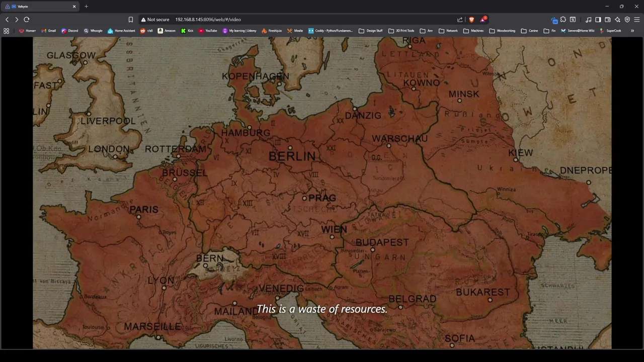Go back to the previous page

[7, 20]
